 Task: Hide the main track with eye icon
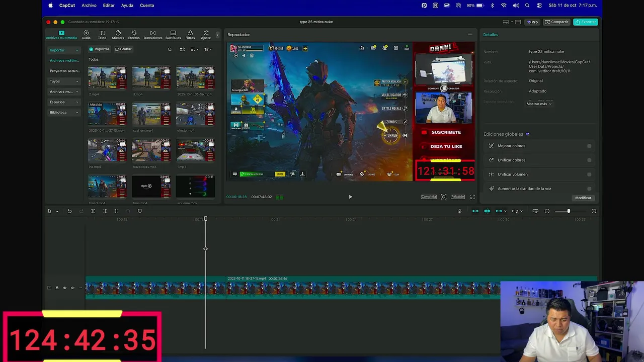(64, 288)
